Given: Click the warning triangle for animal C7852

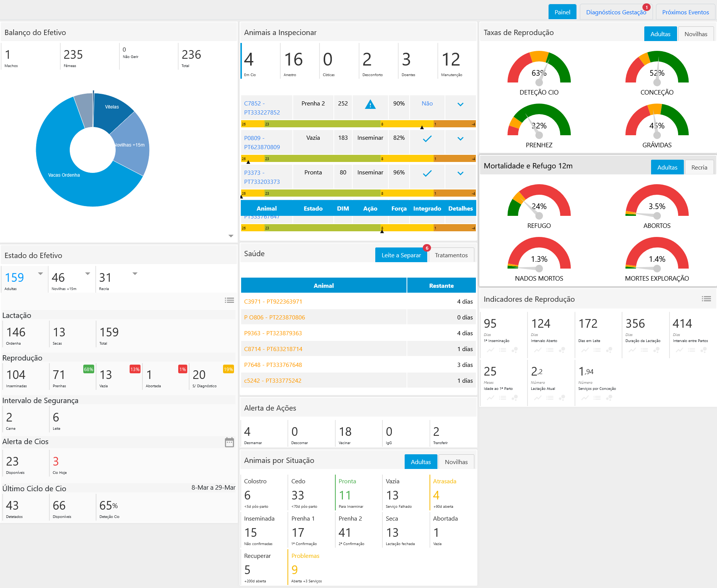Looking at the screenshot, I should (370, 104).
